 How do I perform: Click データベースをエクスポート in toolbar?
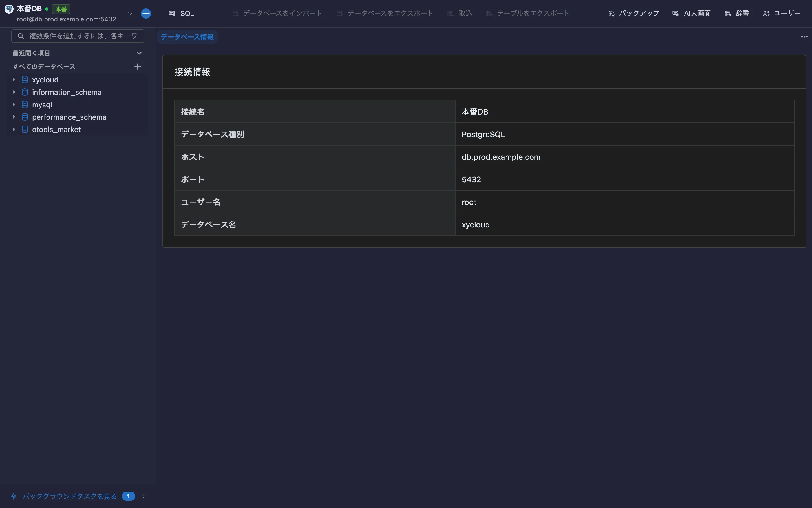(385, 14)
